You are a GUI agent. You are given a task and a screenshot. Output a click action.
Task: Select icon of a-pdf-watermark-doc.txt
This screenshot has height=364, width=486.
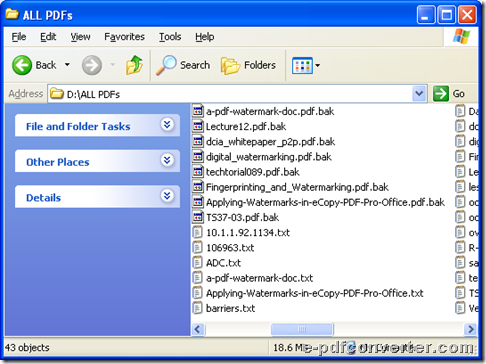point(198,278)
